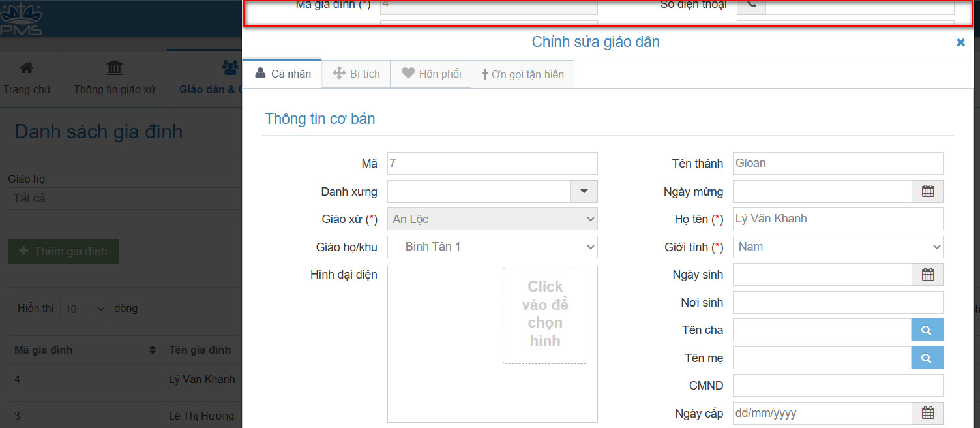The image size is (980, 428).
Task: Click the phone icon next to Số điện thoại
Action: (750, 5)
